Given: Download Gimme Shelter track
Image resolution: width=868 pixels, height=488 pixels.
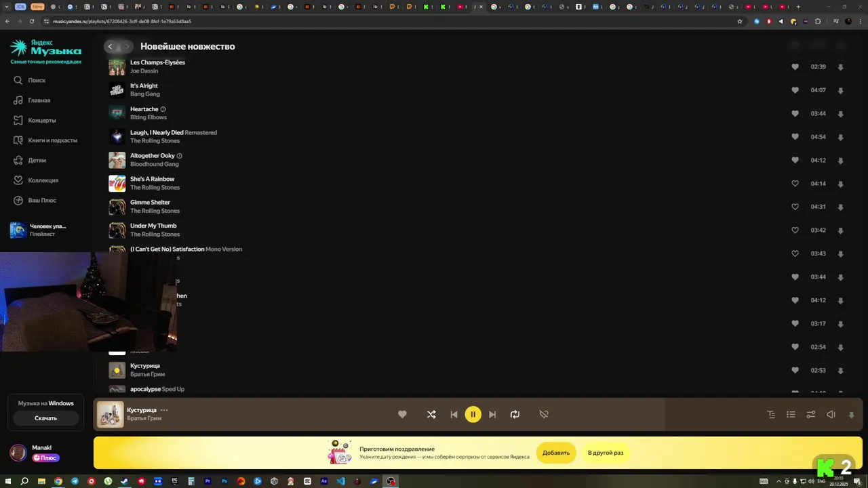Looking at the screenshot, I should tap(840, 207).
